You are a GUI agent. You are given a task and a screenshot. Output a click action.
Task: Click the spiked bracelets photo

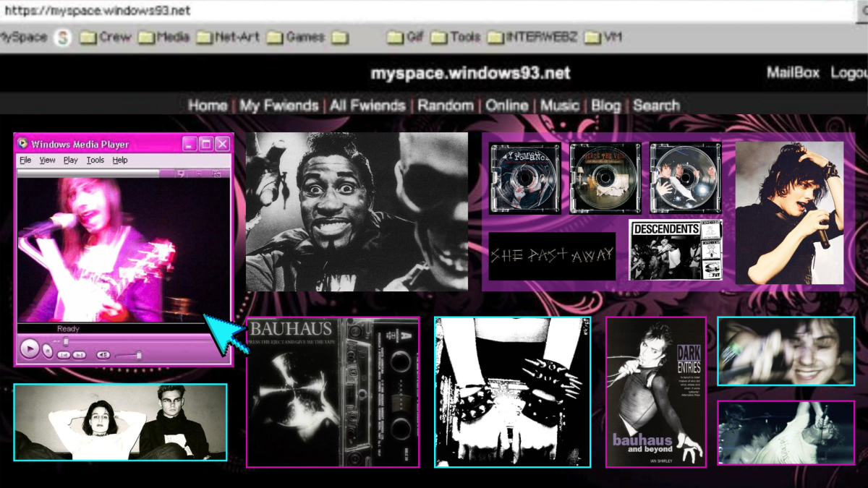click(512, 392)
